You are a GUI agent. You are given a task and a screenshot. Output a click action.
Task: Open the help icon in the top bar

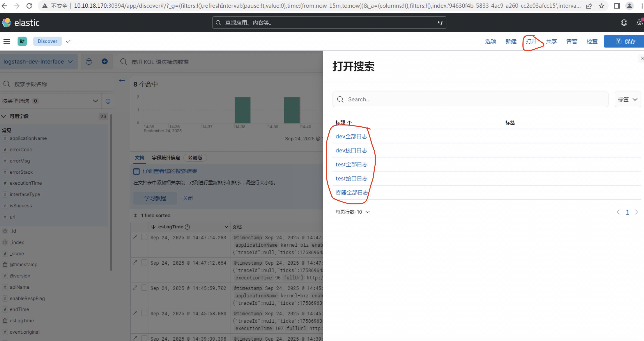coord(624,22)
